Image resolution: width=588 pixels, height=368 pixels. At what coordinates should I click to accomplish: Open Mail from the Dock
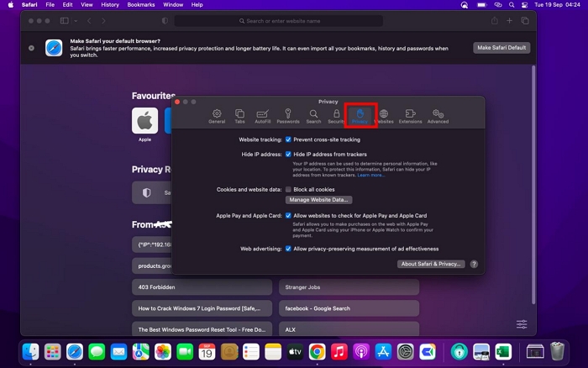coord(119,352)
